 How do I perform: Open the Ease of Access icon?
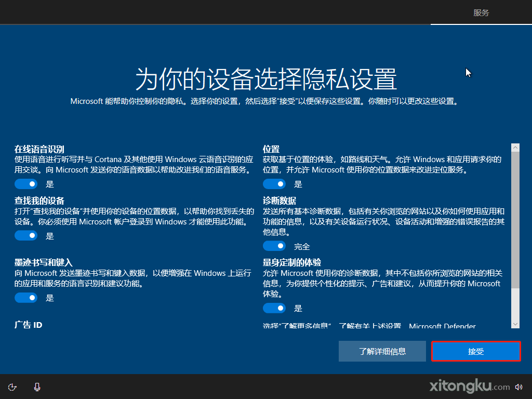(12, 387)
